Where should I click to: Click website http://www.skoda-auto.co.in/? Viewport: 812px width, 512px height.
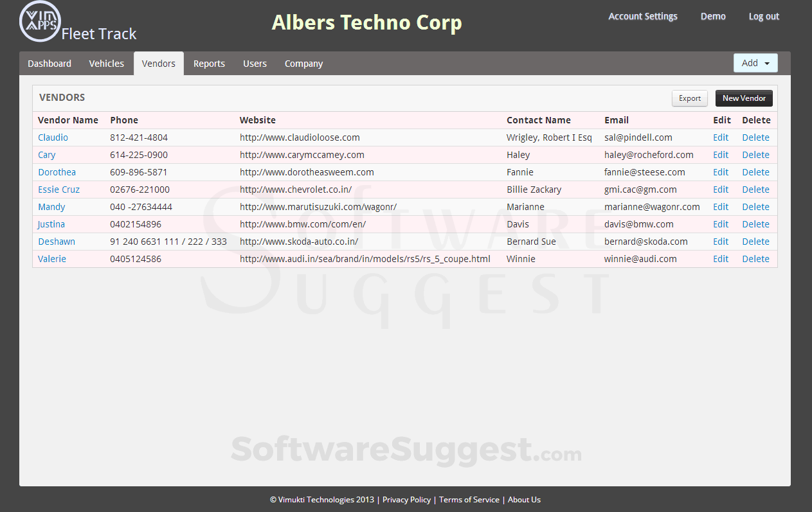click(x=299, y=242)
